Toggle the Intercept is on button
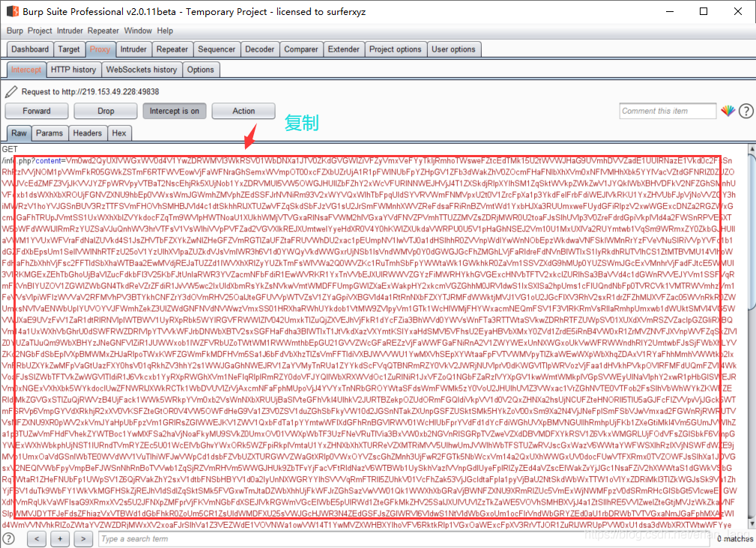This screenshot has width=756, height=548. pos(174,111)
